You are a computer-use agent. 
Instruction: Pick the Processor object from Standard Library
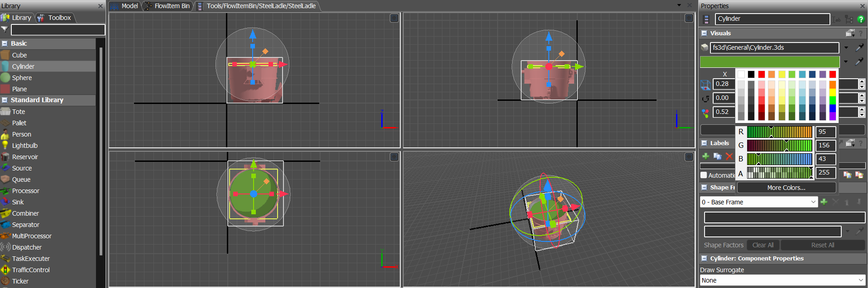pos(25,191)
